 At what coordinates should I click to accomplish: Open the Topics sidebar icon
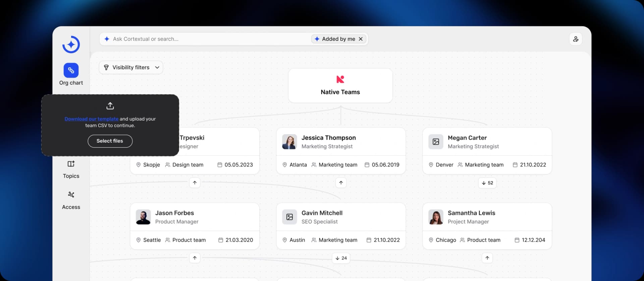point(71,164)
